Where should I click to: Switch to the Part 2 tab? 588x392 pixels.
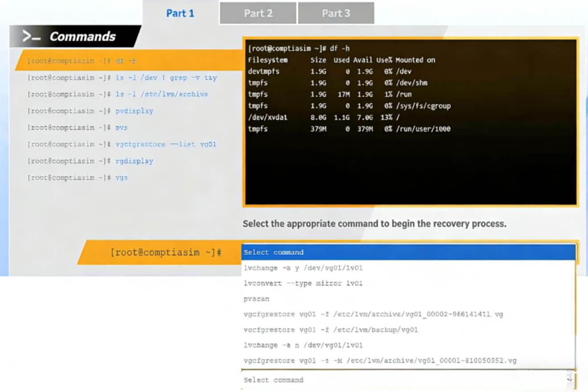point(257,13)
